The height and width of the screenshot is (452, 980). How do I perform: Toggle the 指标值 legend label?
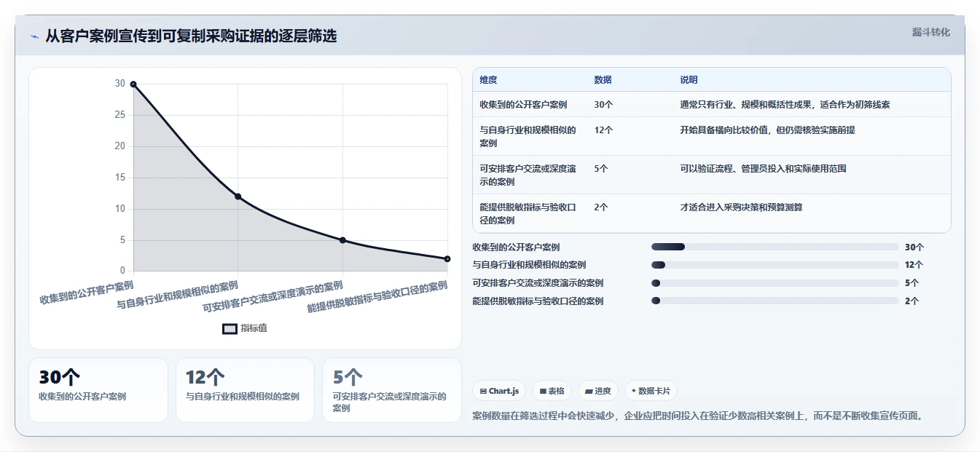(x=254, y=328)
